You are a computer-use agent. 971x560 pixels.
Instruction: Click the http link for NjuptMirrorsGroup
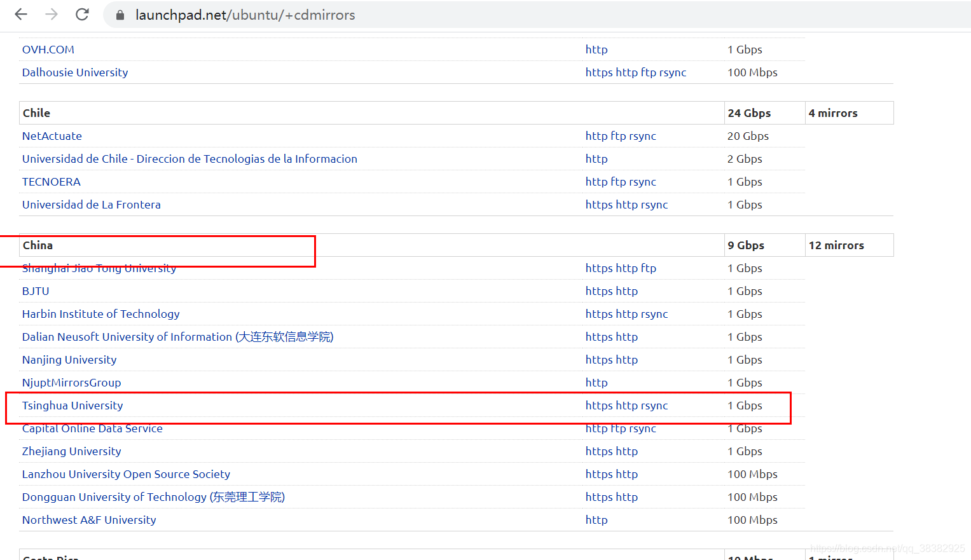[596, 383]
